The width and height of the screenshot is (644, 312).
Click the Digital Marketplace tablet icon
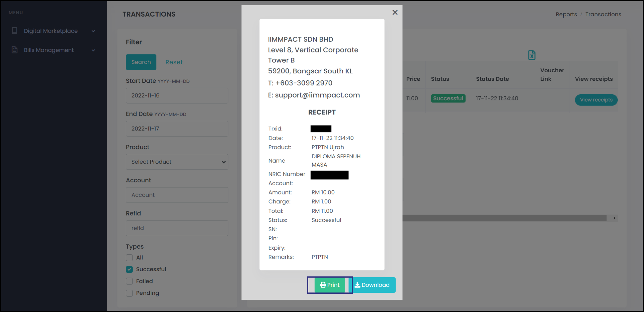click(14, 30)
